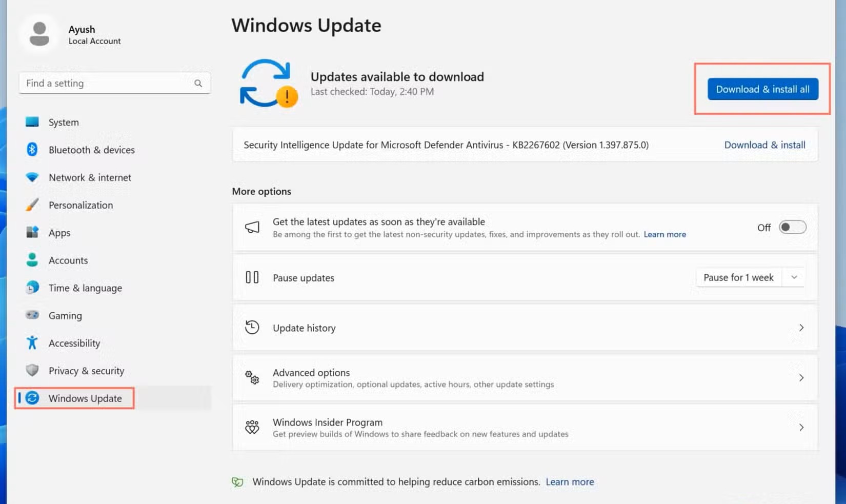
Task: Select the Personalization brush icon
Action: pyautogui.click(x=32, y=205)
